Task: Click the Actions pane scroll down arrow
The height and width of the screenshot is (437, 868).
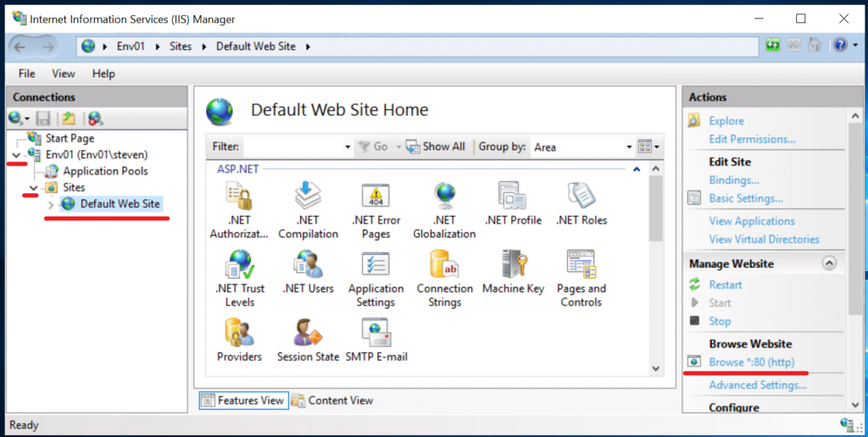Action: coord(855,406)
